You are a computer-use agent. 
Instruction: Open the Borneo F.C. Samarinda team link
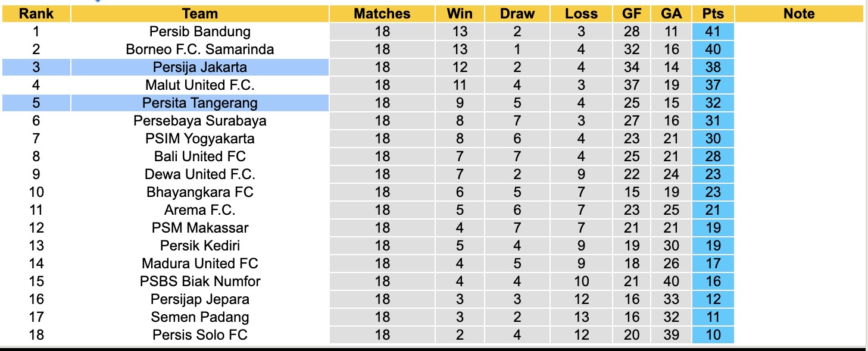click(200, 49)
